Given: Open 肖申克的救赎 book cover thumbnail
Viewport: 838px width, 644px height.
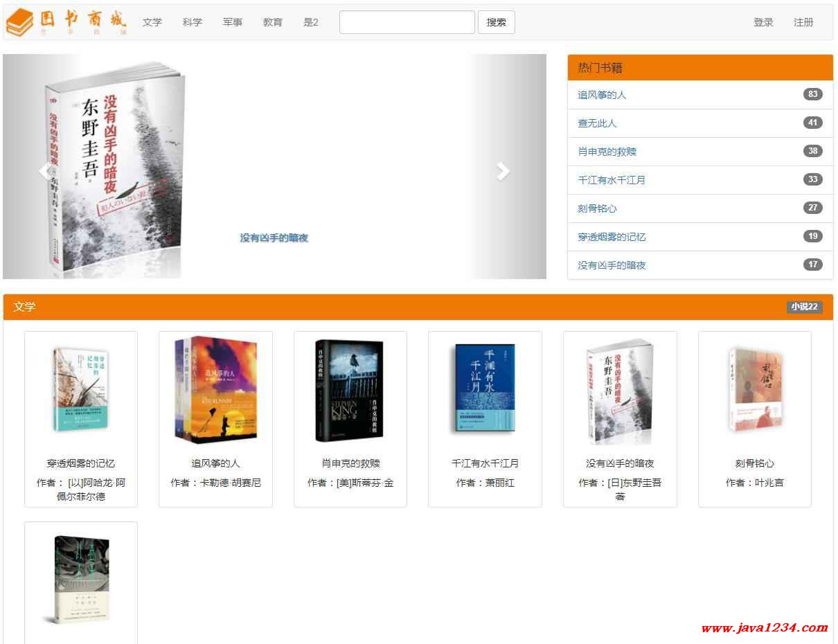Looking at the screenshot, I should click(350, 390).
